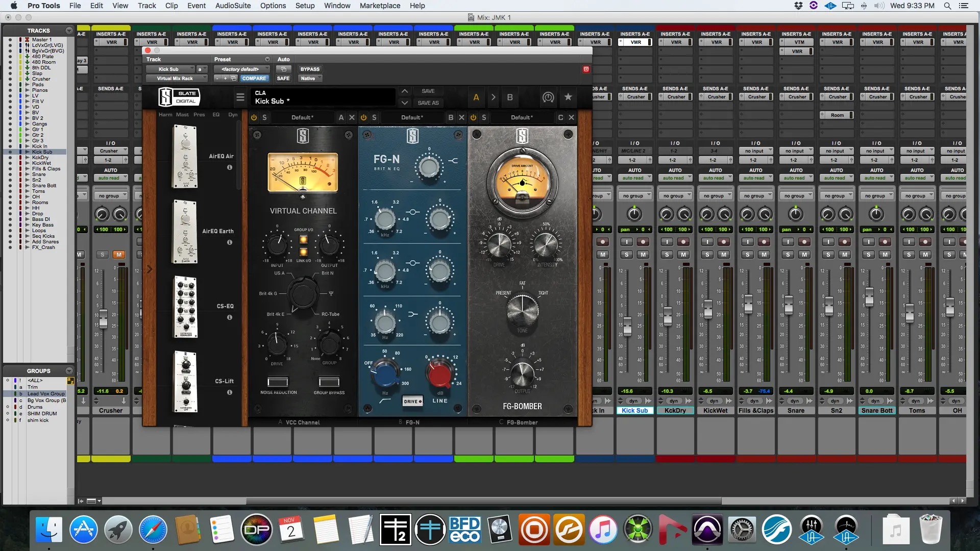The width and height of the screenshot is (980, 551).
Task: Open the Harm tab in the module browser
Action: [165, 115]
